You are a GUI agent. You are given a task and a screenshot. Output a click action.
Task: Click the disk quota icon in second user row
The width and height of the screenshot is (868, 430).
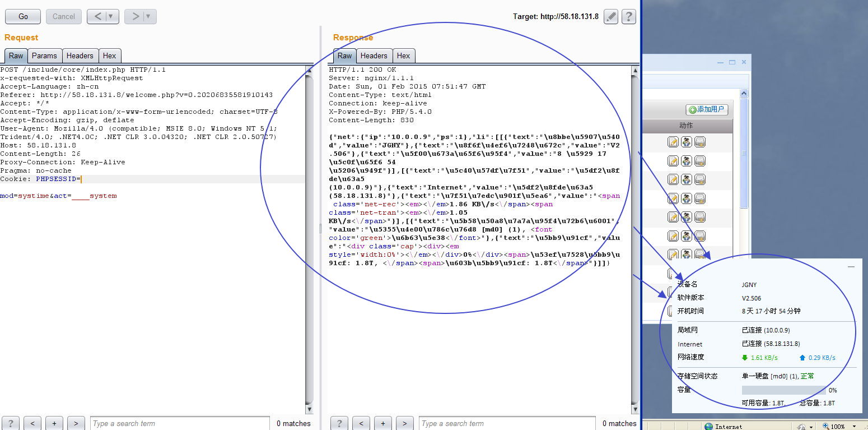pos(700,161)
